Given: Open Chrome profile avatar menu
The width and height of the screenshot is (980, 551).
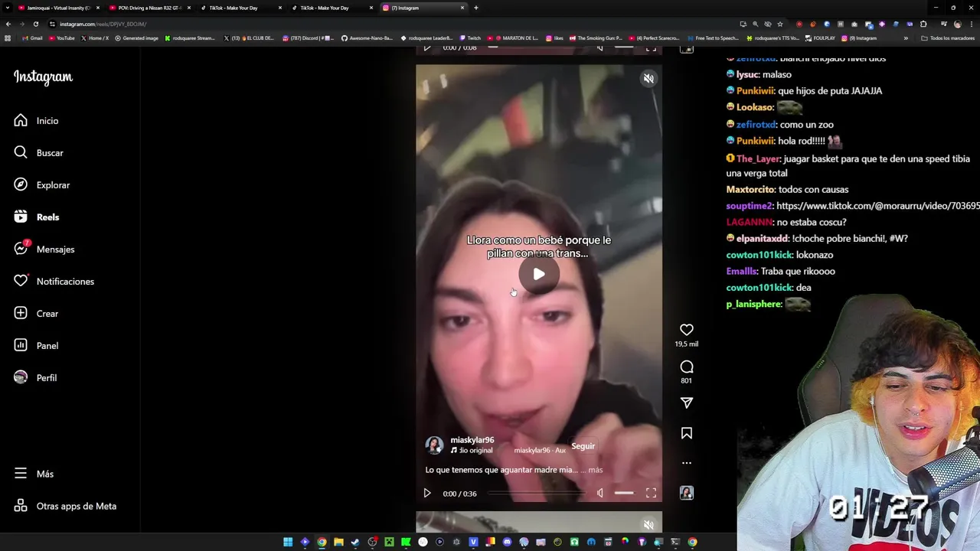Looking at the screenshot, I should pos(957,24).
